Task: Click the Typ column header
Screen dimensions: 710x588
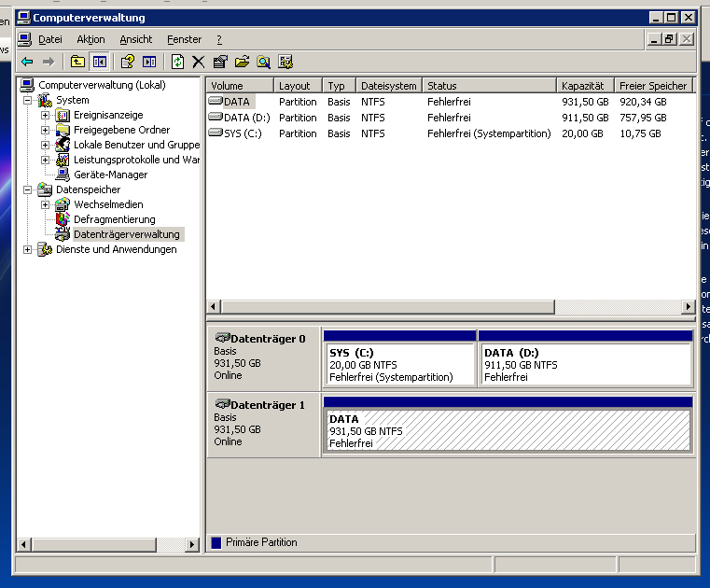Action: coord(340,86)
